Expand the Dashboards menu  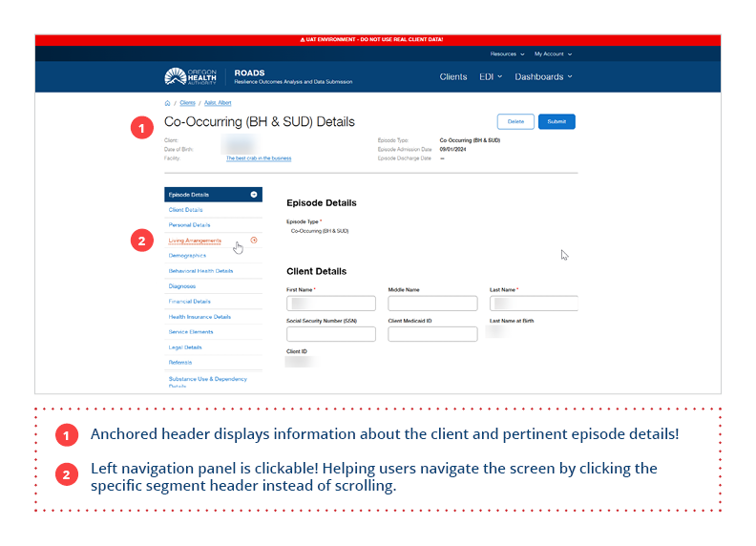pyautogui.click(x=543, y=76)
